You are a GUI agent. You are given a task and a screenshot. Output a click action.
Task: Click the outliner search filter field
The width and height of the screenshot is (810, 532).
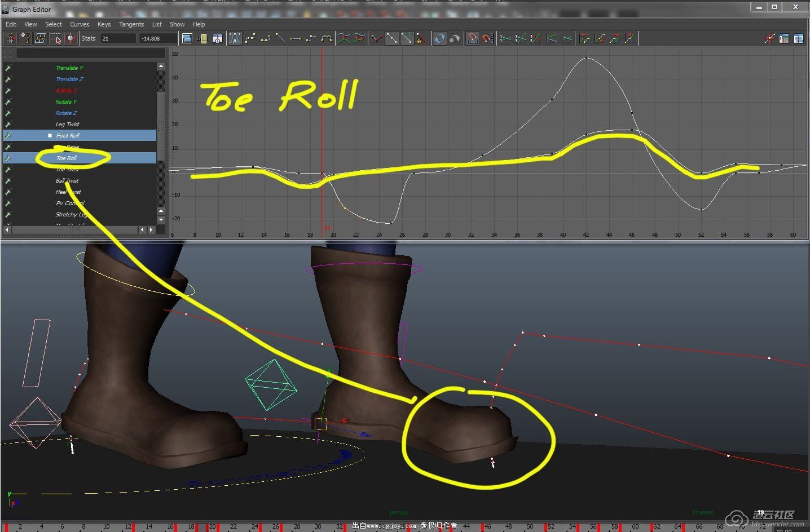[90, 54]
